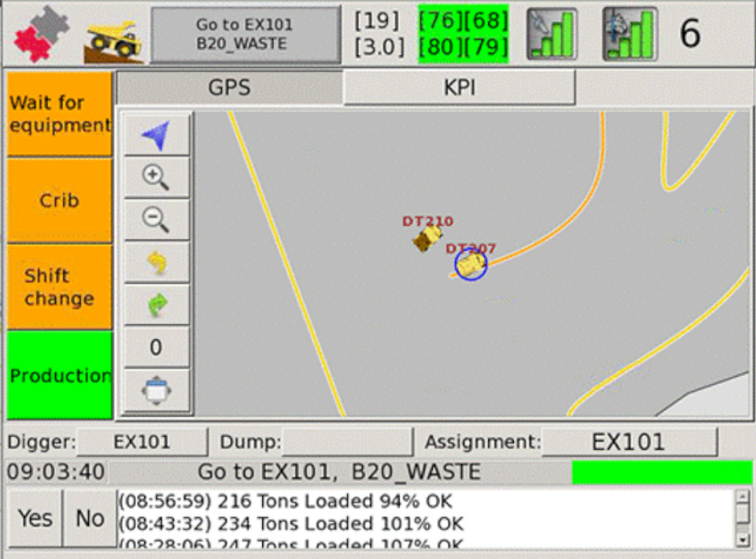Viewport: 756px width, 559px height.
Task: Rotate map with the yellow arrow
Action: [x=157, y=262]
